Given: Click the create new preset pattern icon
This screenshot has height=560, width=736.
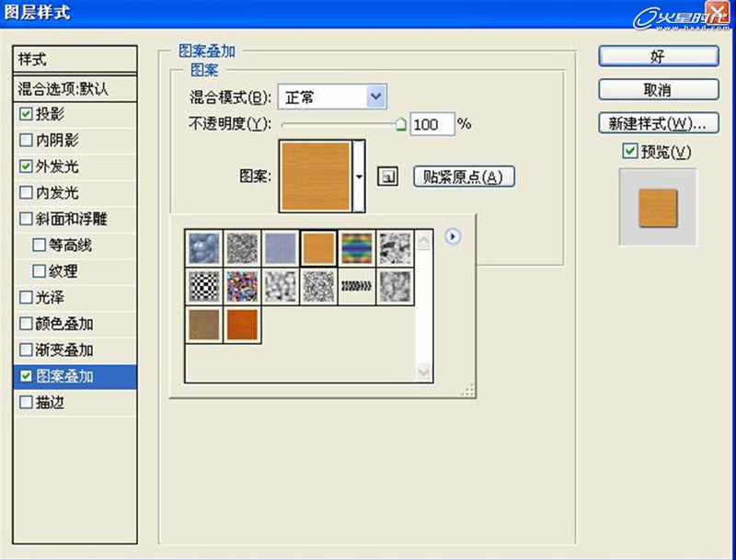Looking at the screenshot, I should point(387,177).
